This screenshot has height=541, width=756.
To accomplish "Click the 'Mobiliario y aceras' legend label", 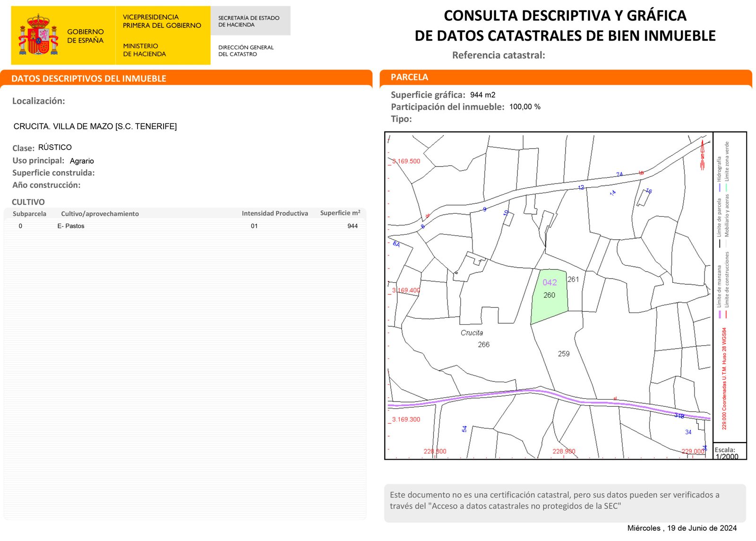I will (727, 216).
